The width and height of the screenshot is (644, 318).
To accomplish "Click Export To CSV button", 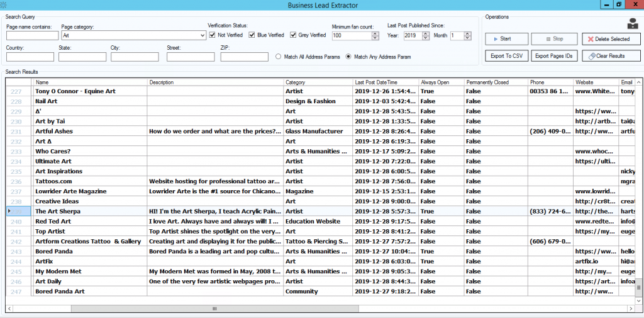I will (506, 56).
